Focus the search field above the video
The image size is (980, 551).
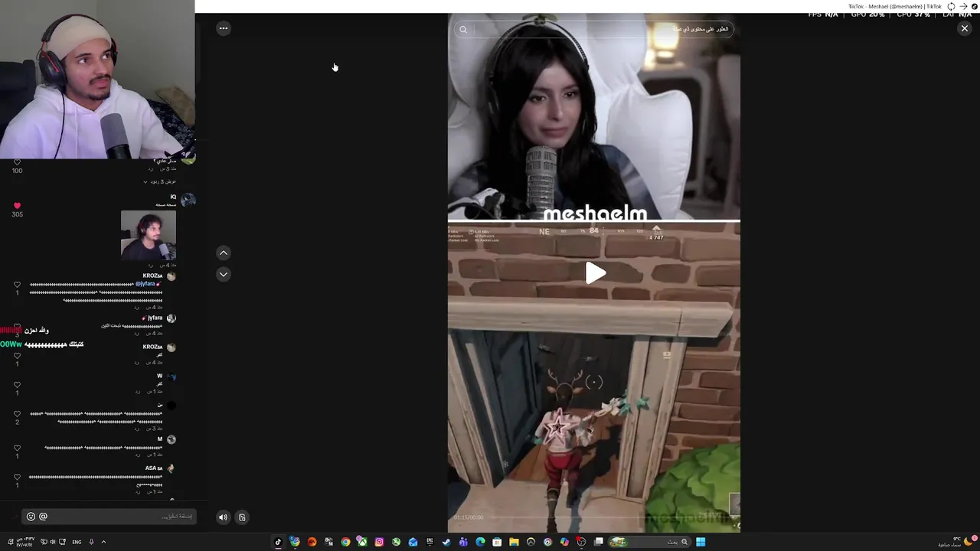593,30
